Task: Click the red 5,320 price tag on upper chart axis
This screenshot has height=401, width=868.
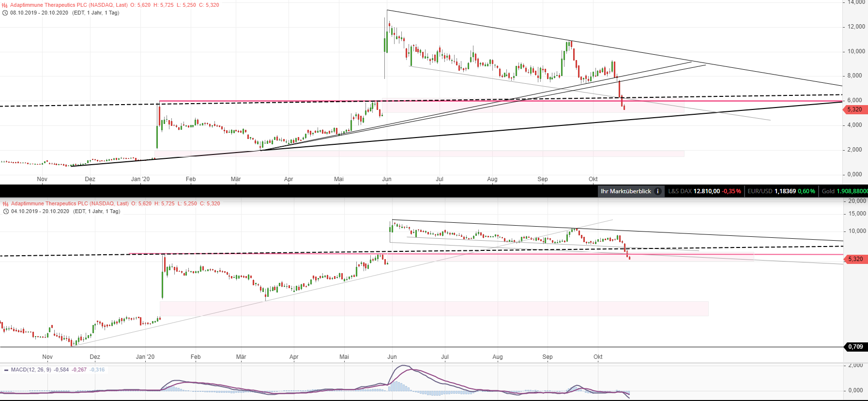Action: pos(855,110)
